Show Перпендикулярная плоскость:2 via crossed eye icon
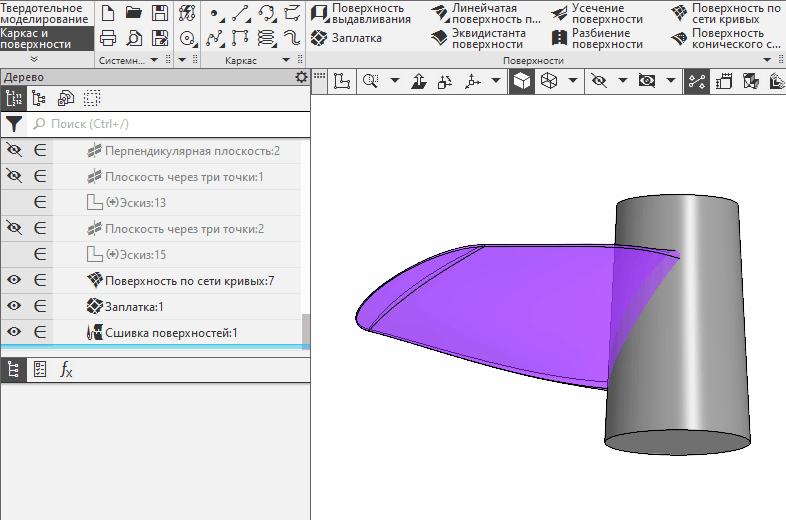The height and width of the screenshot is (520, 786). [x=14, y=150]
